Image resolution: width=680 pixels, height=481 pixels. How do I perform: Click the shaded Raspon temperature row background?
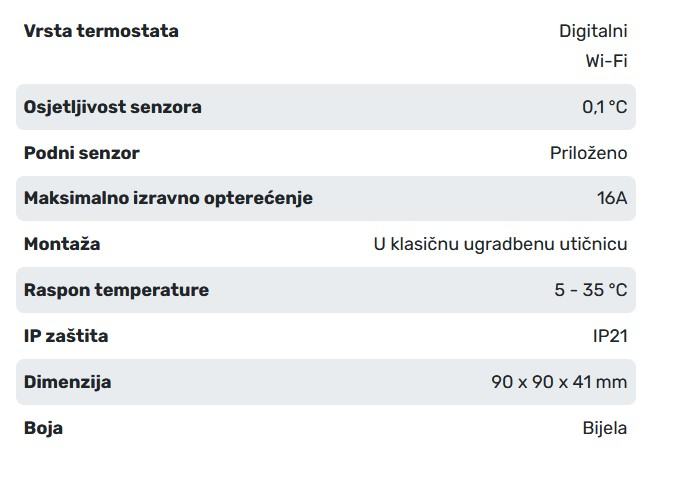tap(380, 290)
